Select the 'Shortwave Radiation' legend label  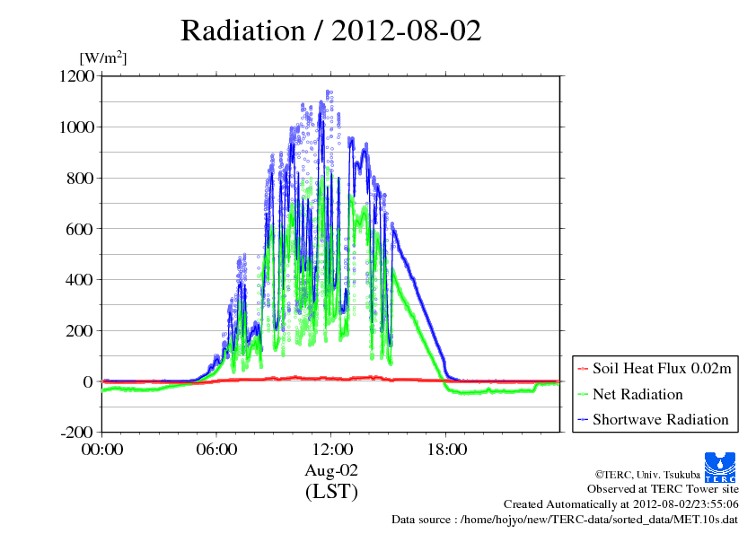[x=661, y=419]
